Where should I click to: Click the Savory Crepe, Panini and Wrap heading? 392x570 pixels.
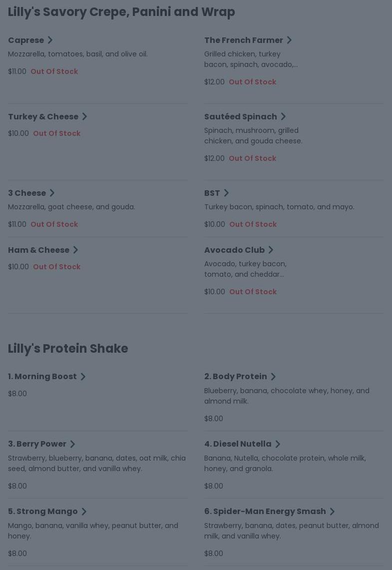pos(121,11)
